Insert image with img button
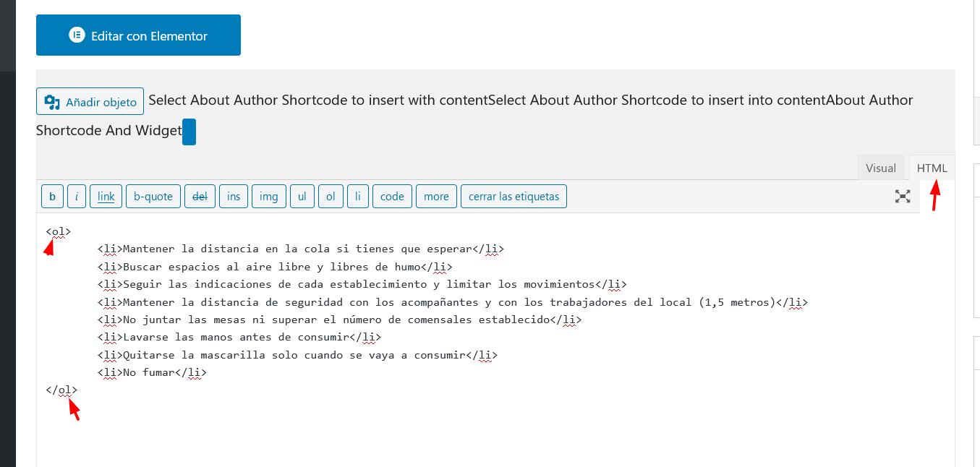The image size is (980, 467). pyautogui.click(x=269, y=197)
